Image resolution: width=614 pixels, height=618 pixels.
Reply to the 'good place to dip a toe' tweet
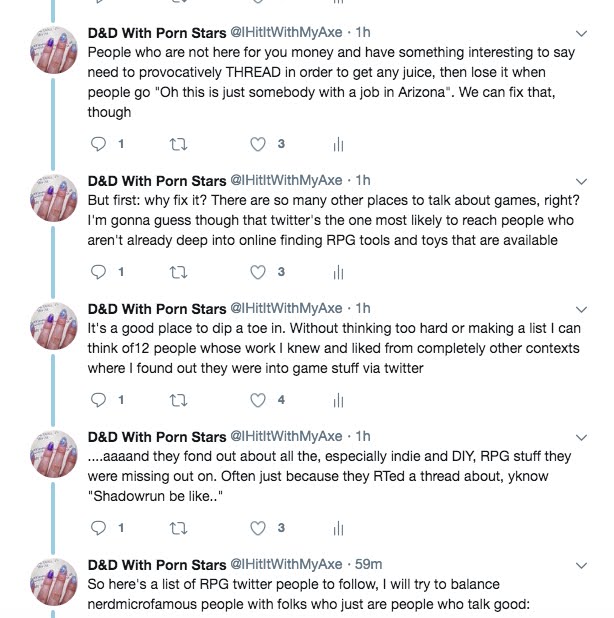[x=98, y=400]
